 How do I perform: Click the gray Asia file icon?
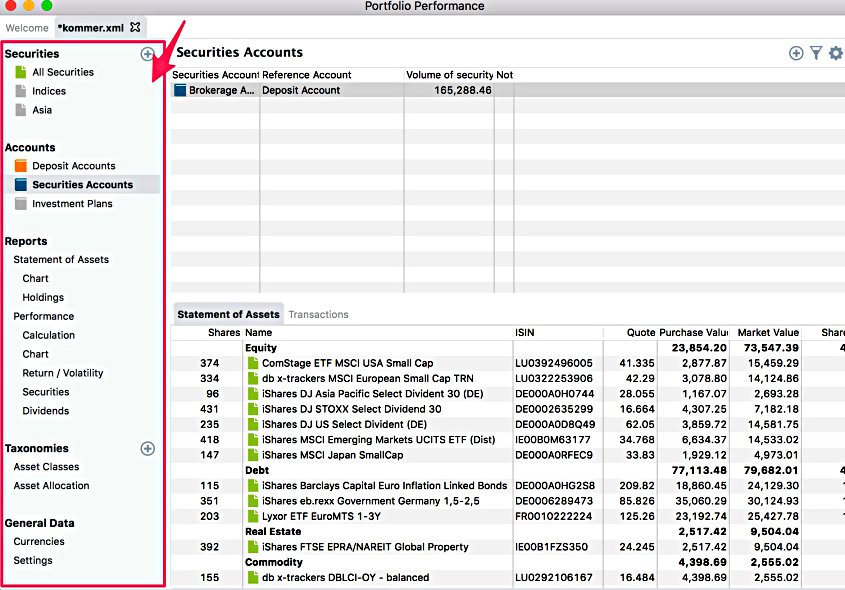[x=20, y=110]
